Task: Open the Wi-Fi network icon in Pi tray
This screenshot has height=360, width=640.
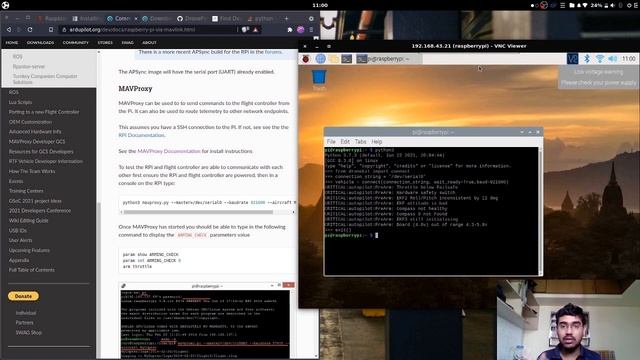Action: tap(600, 59)
